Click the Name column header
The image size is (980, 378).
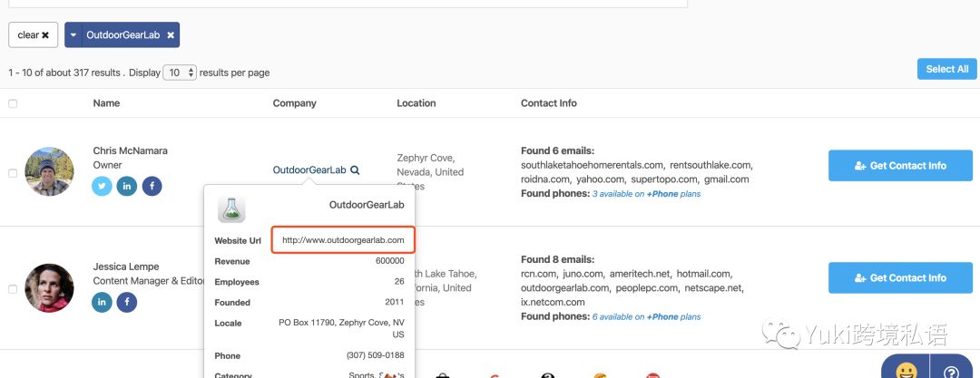[x=106, y=103]
